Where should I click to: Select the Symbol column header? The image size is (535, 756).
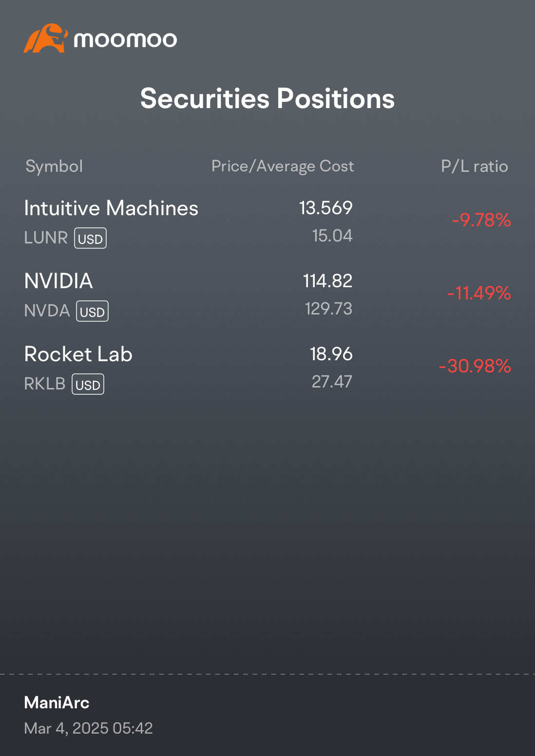pos(54,166)
